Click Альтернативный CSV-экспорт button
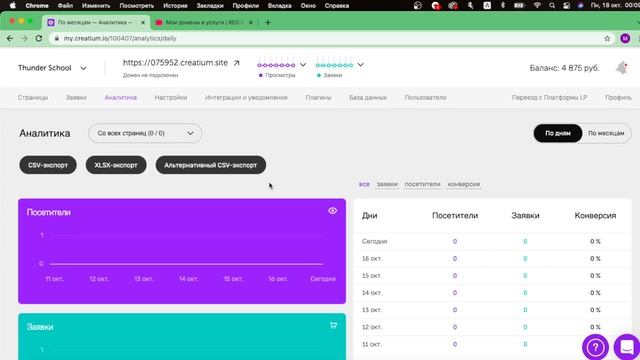640x360 pixels. pyautogui.click(x=211, y=165)
